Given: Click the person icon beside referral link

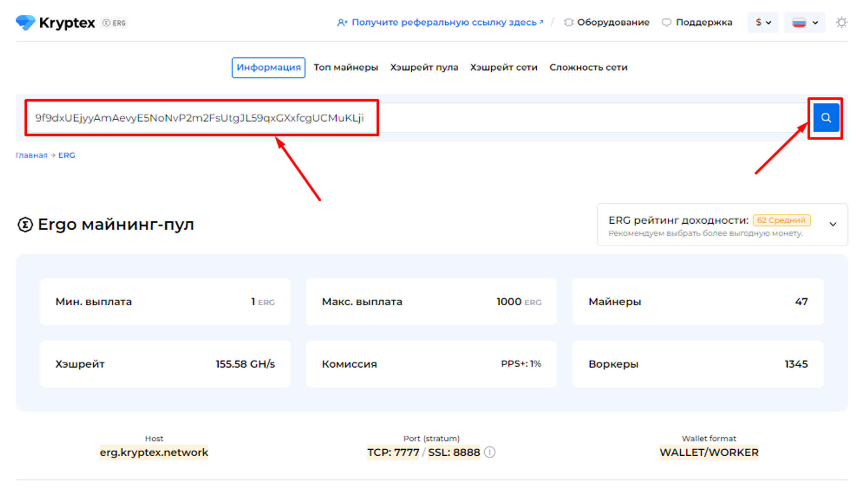Looking at the screenshot, I should [342, 23].
